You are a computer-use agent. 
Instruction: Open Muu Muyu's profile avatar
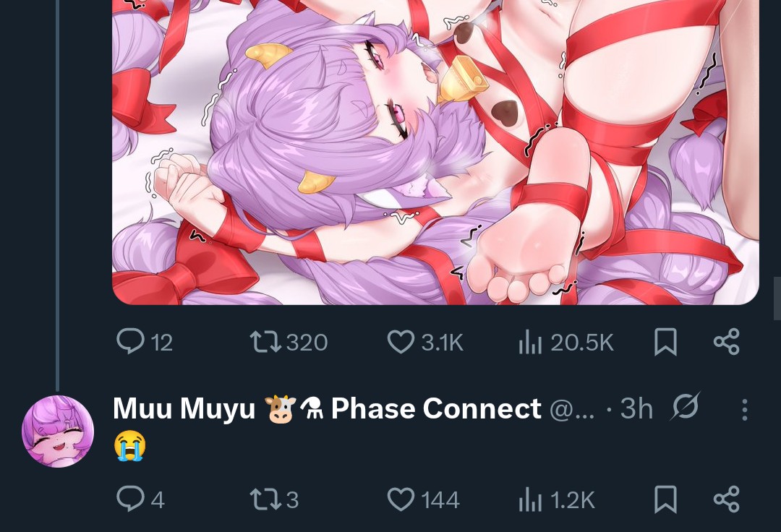coord(58,432)
